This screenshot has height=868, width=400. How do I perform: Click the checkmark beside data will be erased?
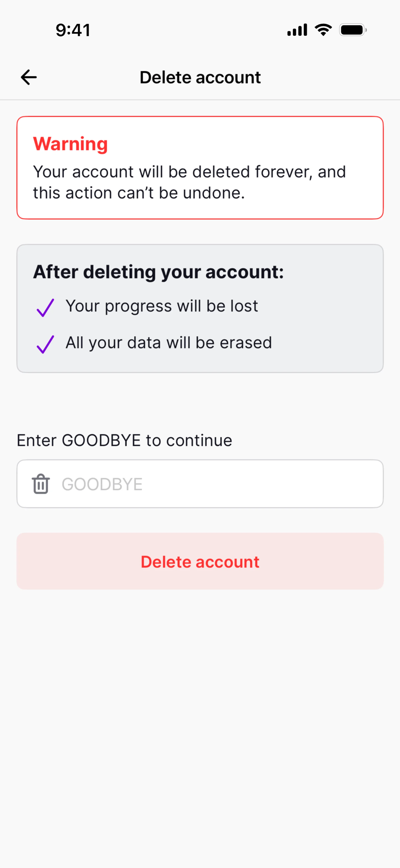point(45,344)
